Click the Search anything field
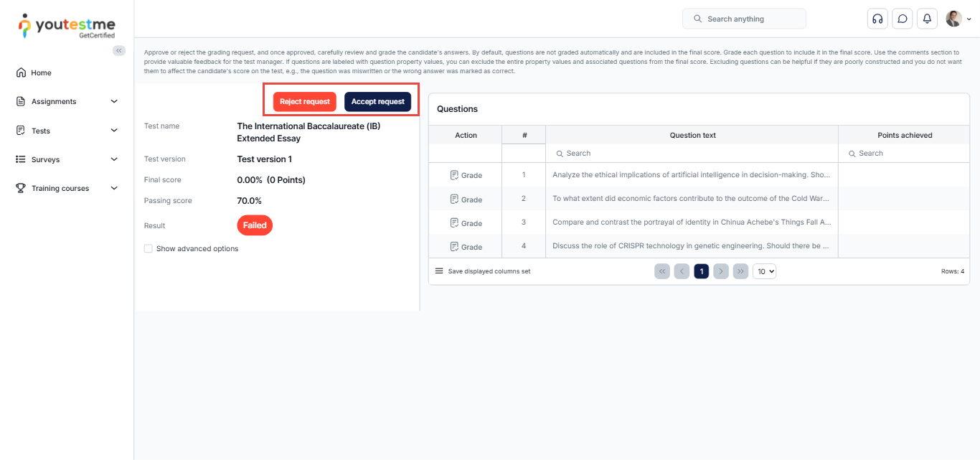The height and width of the screenshot is (460, 980). pyautogui.click(x=744, y=19)
